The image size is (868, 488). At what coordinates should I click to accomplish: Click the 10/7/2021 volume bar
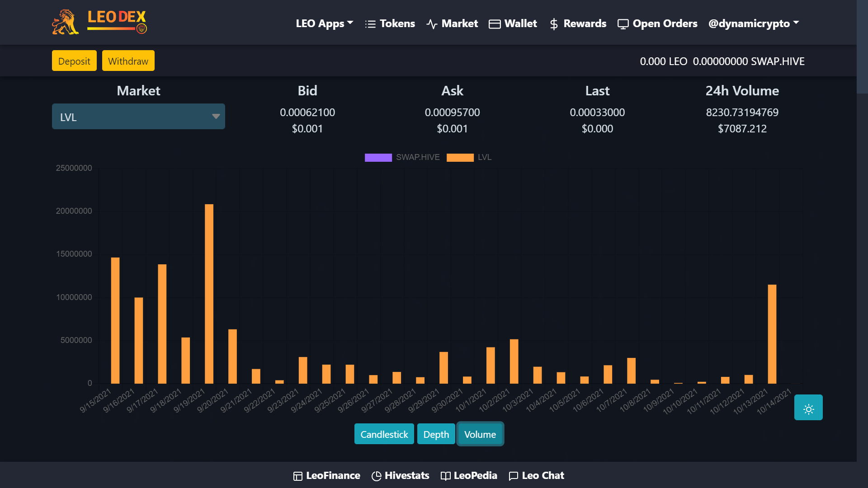[632, 371]
